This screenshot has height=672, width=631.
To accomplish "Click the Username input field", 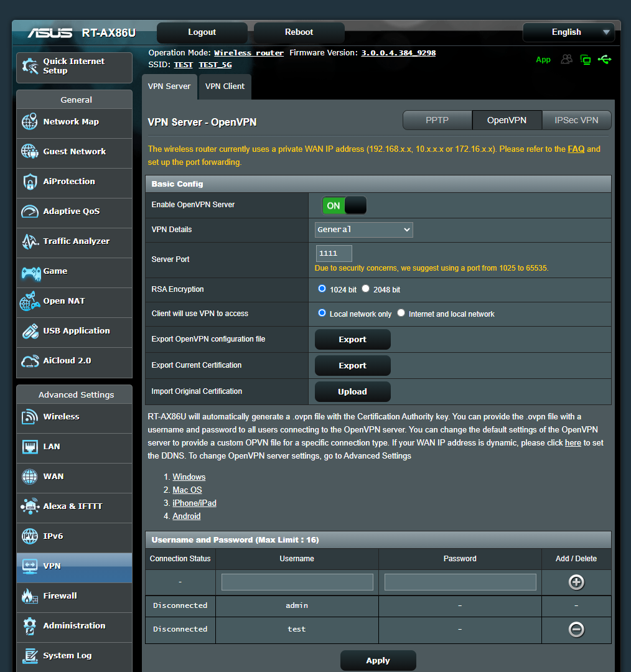I will click(x=297, y=581).
